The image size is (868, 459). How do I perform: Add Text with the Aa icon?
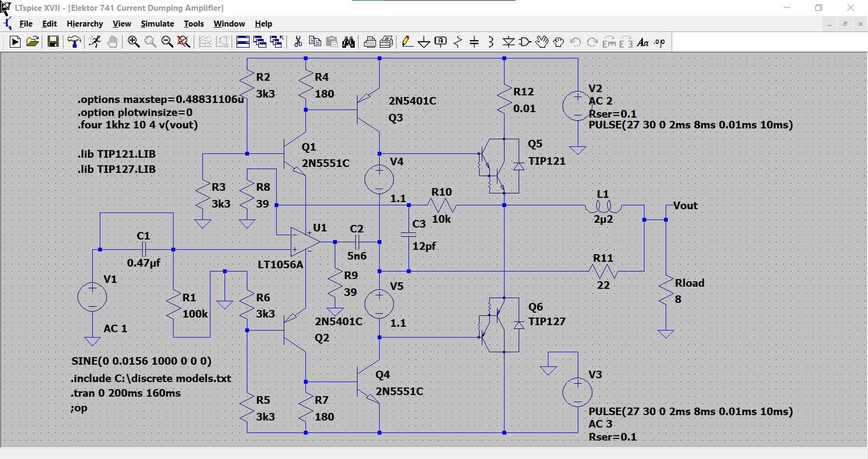point(643,42)
